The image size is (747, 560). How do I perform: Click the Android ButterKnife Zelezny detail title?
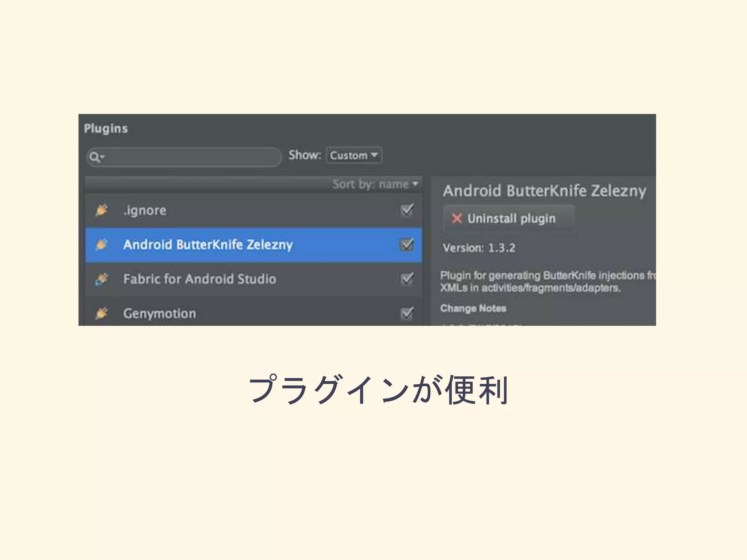click(545, 191)
